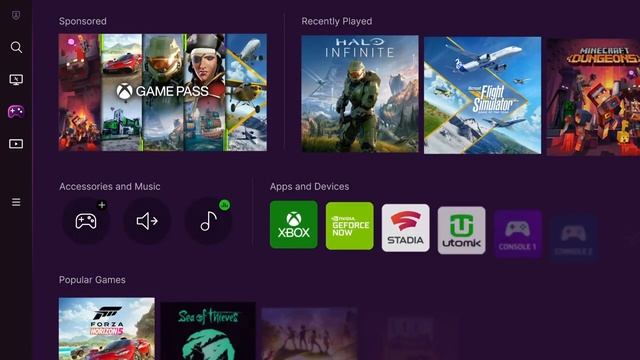
Task: Select the Console 1 device tile
Action: (518, 234)
